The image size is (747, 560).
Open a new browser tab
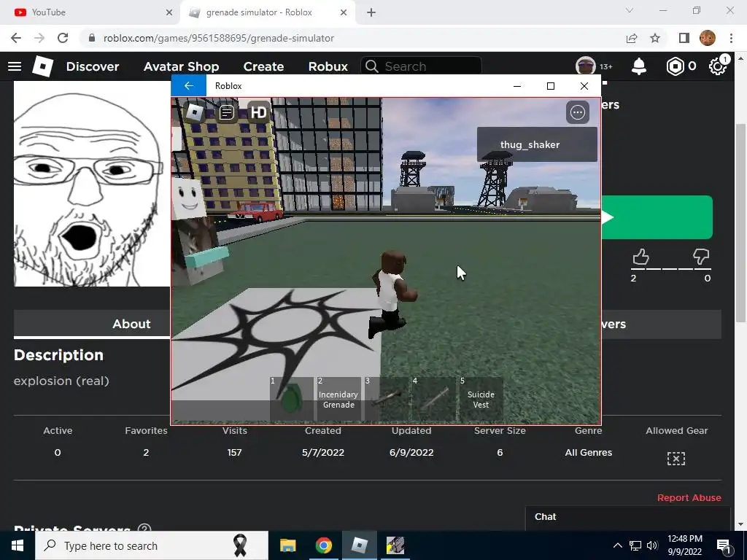371,12
